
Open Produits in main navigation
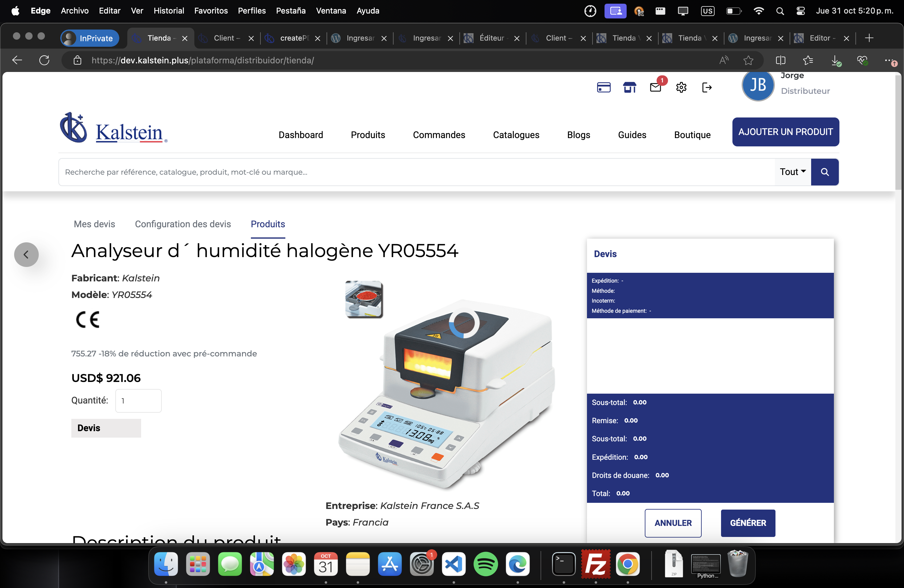(x=368, y=135)
